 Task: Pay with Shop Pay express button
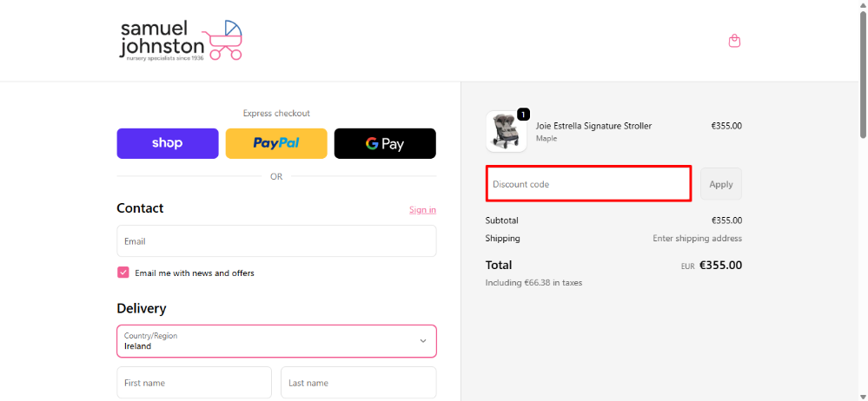pos(168,143)
